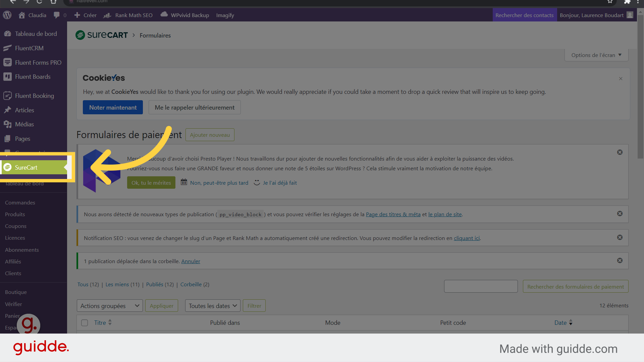Click the SureCart logo in header
This screenshot has width=644, height=362.
point(102,35)
